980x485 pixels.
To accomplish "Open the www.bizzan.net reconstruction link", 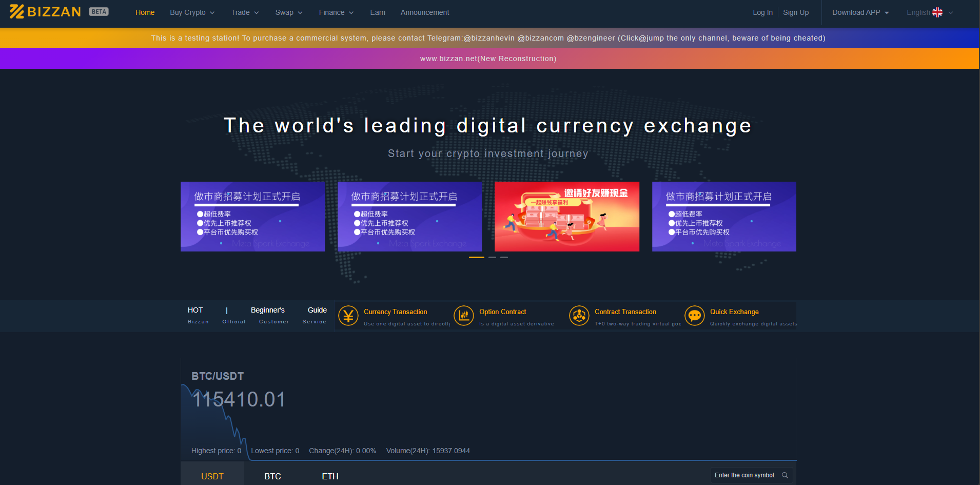I will tap(488, 58).
